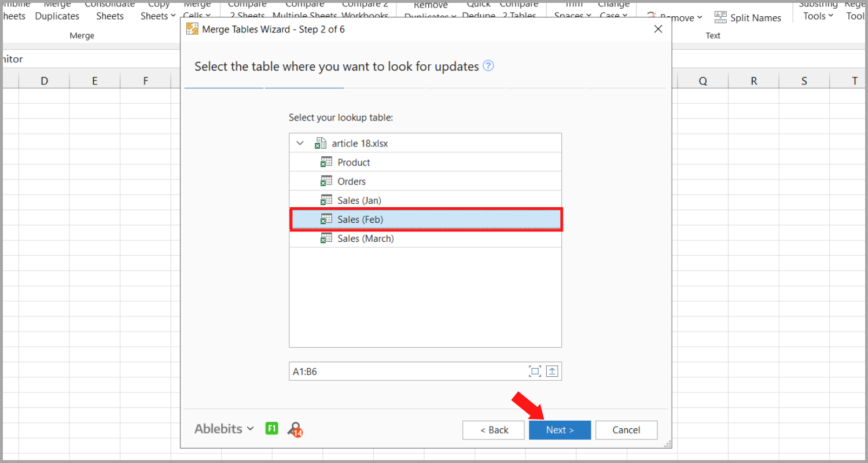Select the Orders table

[351, 182]
